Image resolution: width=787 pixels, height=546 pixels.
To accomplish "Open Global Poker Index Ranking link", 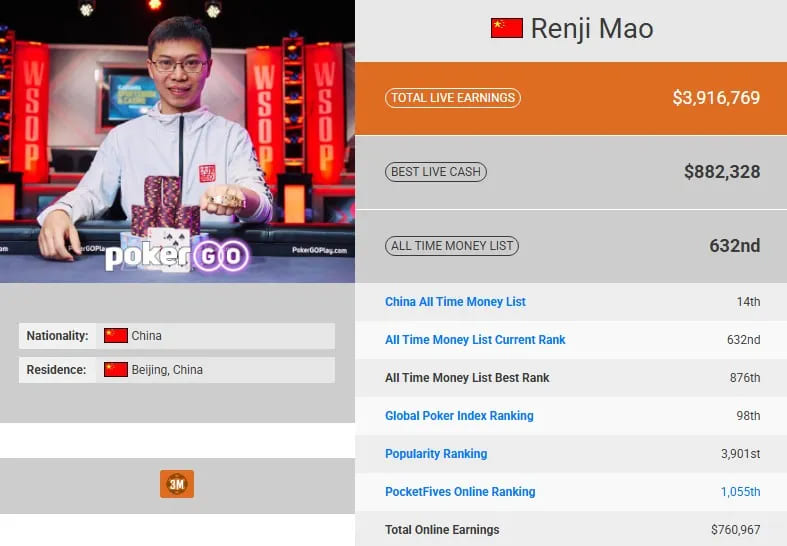I will (459, 416).
